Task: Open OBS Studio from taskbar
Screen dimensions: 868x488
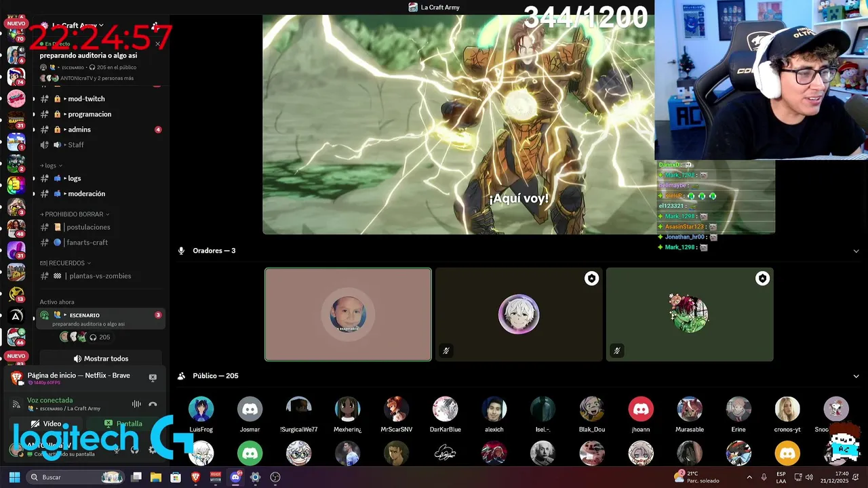Action: click(x=275, y=477)
